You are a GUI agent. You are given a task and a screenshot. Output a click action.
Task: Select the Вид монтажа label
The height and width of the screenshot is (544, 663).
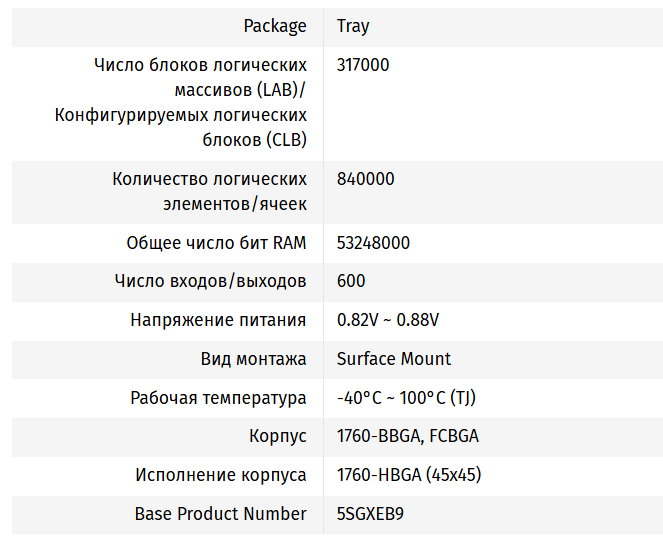pyautogui.click(x=253, y=359)
